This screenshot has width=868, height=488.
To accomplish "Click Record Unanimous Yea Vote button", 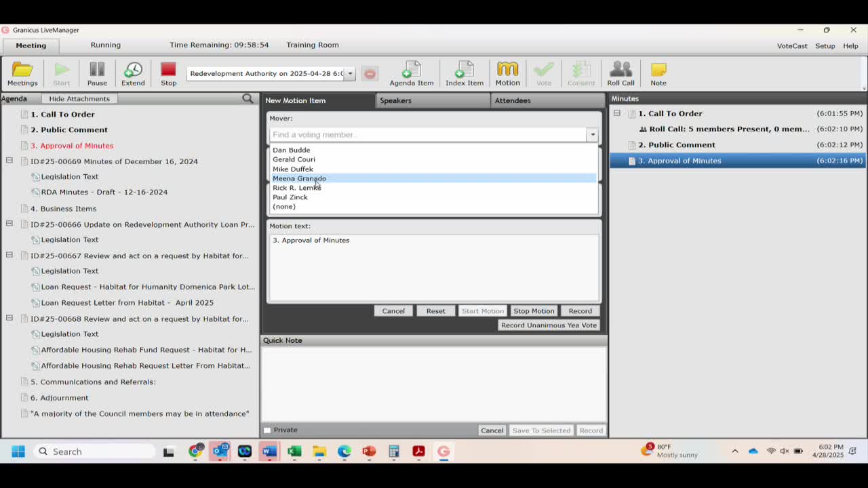I will (549, 325).
